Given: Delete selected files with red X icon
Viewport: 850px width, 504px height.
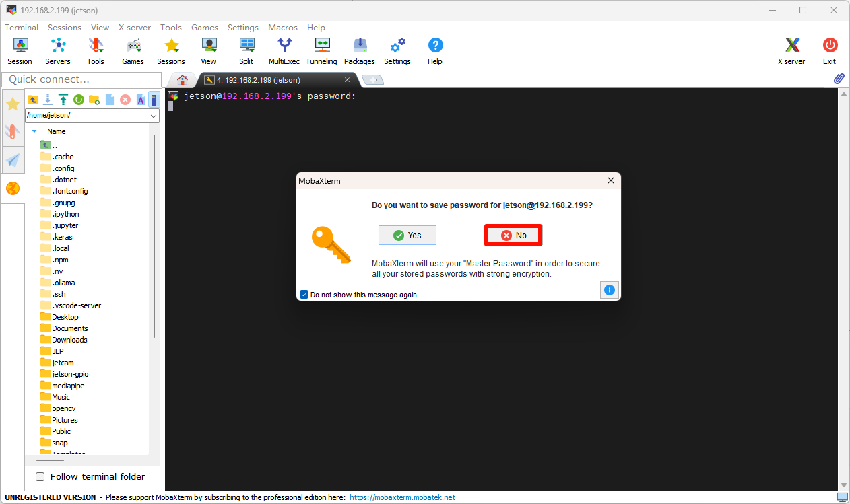Looking at the screenshot, I should point(125,100).
